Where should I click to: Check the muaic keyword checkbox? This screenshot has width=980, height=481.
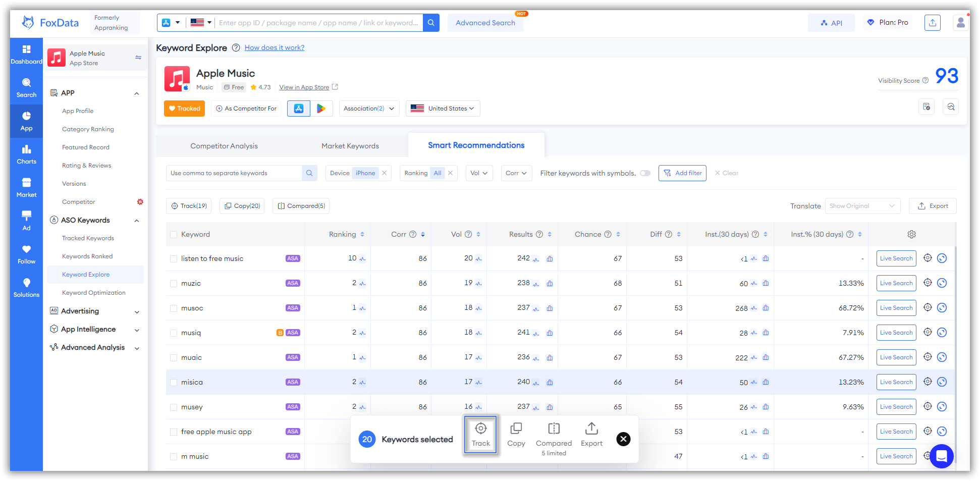[x=174, y=358]
